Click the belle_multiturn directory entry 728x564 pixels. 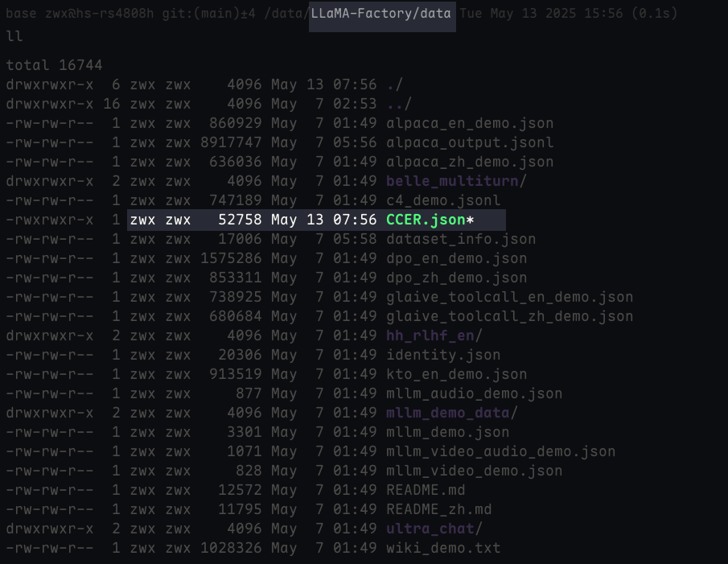click(x=452, y=181)
